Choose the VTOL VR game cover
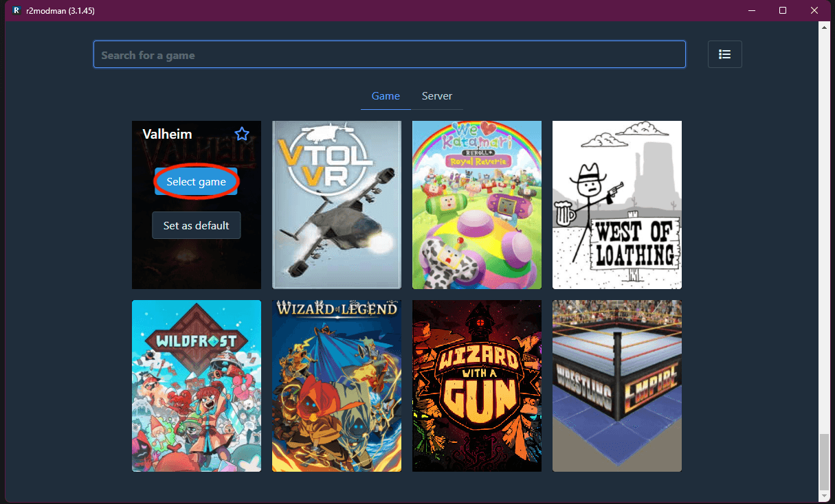 click(337, 205)
